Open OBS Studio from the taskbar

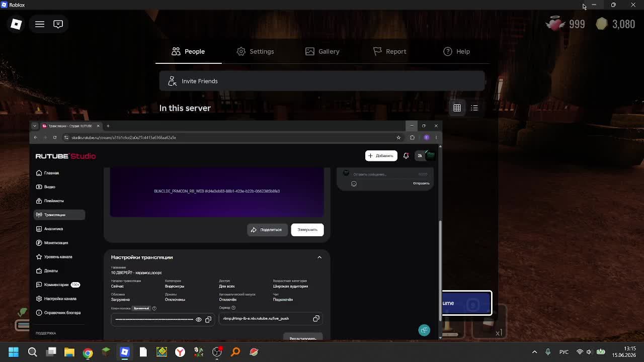[x=217, y=352]
